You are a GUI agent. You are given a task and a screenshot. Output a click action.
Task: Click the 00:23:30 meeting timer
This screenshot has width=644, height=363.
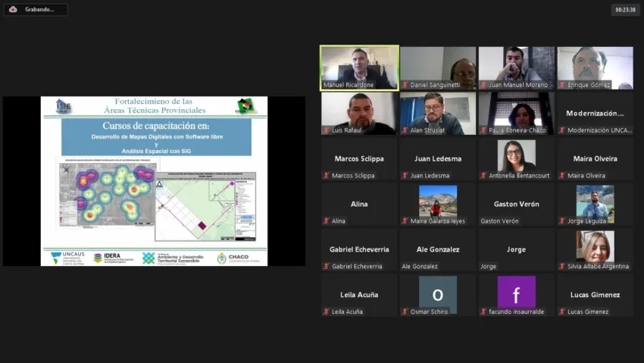(x=625, y=10)
